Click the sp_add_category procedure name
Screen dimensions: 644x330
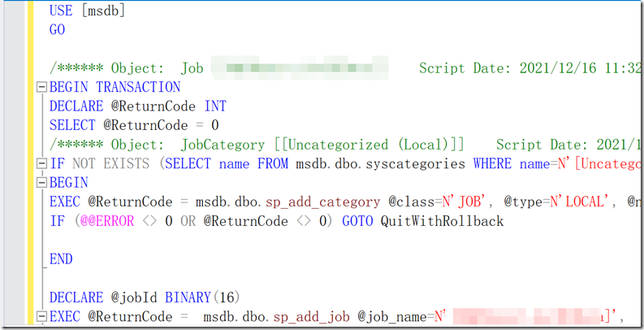click(323, 202)
